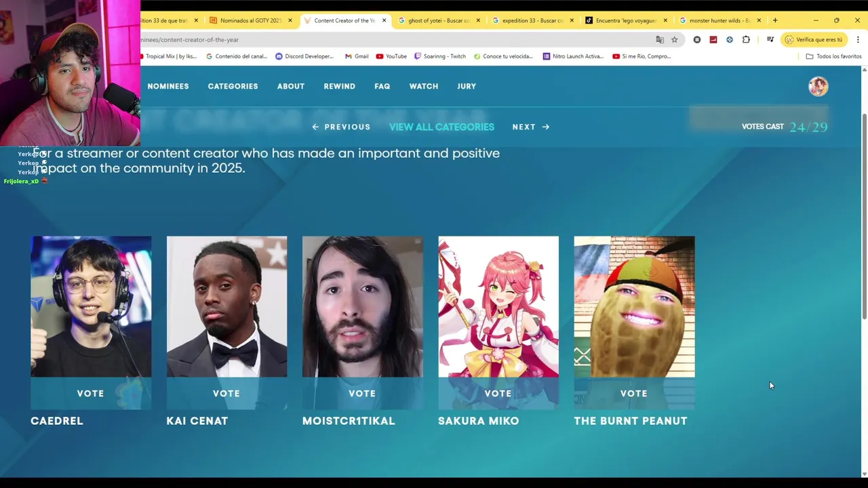Open the ABOUT menu item

pos(291,86)
